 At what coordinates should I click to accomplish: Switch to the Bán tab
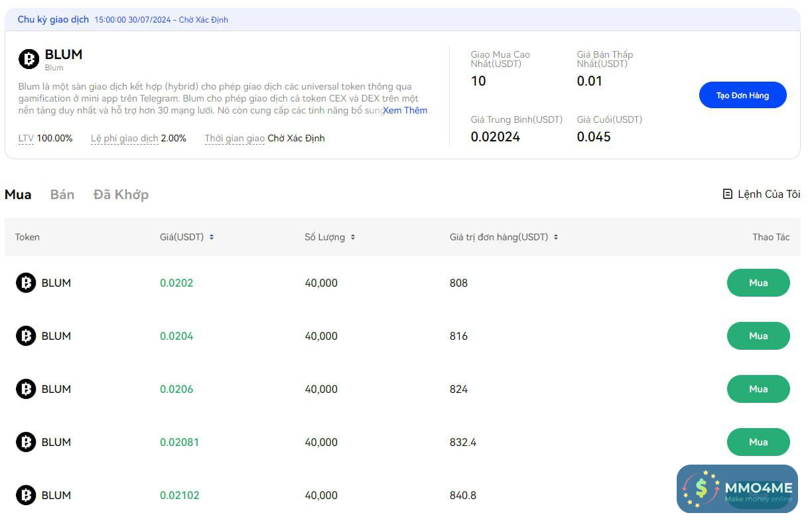coord(62,194)
